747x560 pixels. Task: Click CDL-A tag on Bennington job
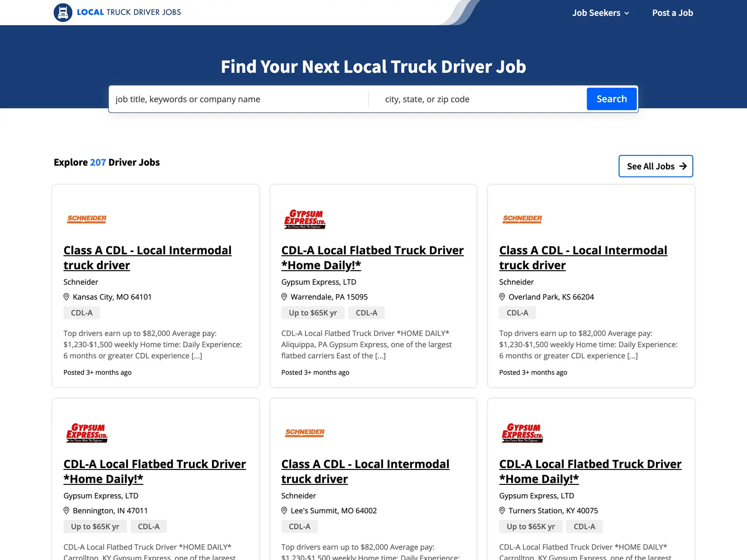pos(149,526)
